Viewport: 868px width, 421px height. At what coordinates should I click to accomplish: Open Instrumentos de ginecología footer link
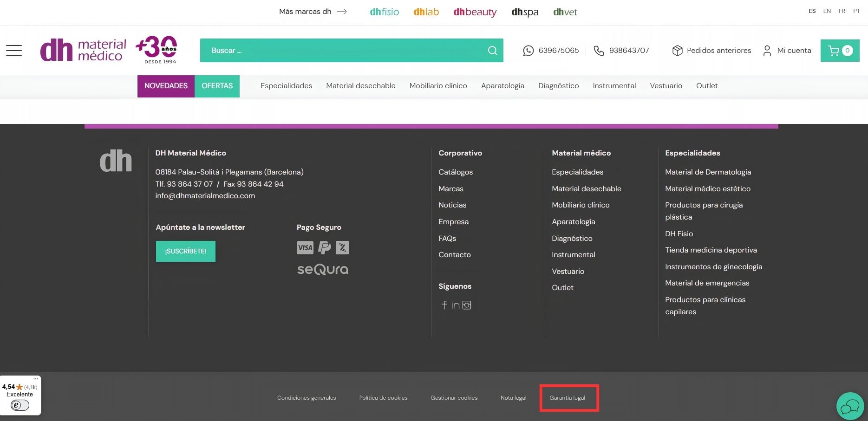[x=713, y=267]
